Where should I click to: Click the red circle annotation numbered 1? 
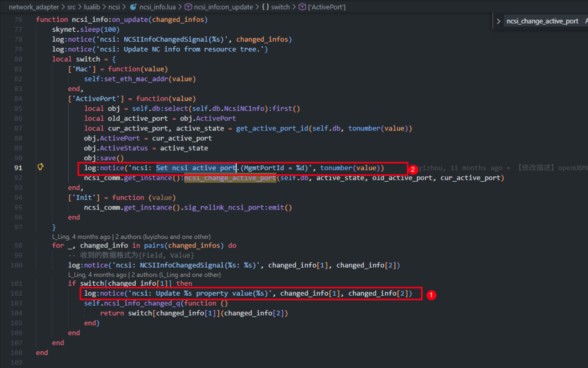pyautogui.click(x=431, y=295)
